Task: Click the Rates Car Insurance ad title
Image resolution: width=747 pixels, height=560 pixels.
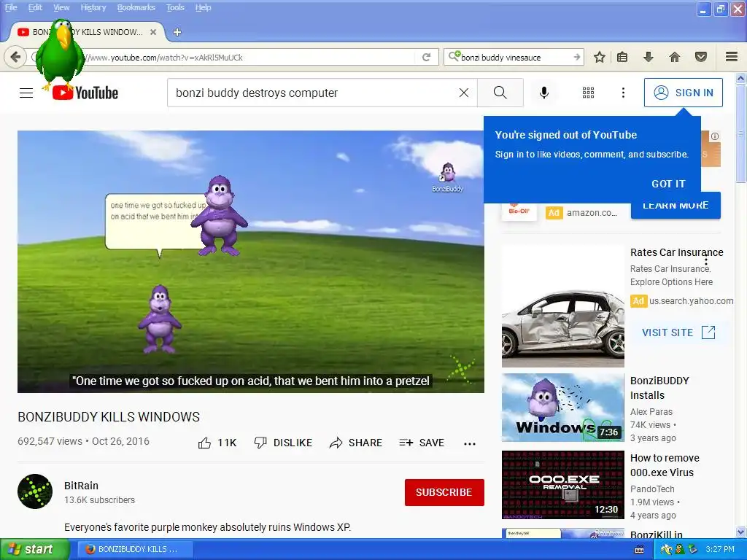Action: [676, 252]
